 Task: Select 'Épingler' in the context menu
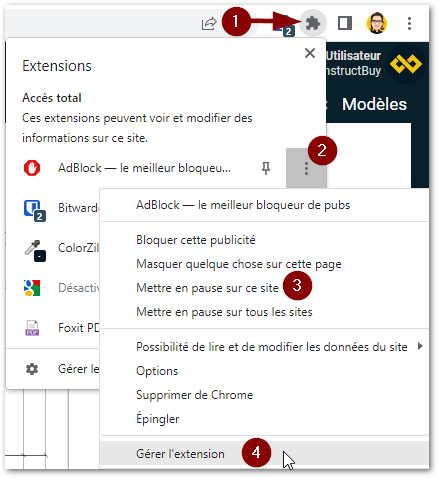157,419
